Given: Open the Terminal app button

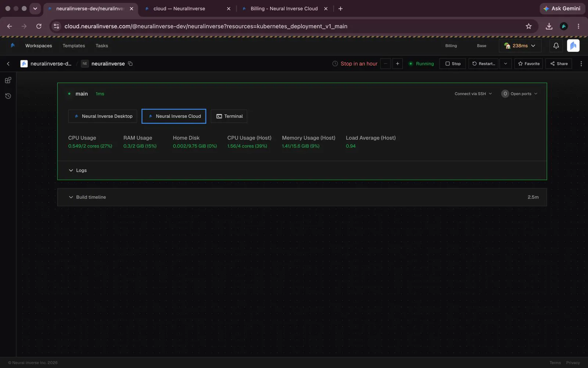Looking at the screenshot, I should click(229, 116).
